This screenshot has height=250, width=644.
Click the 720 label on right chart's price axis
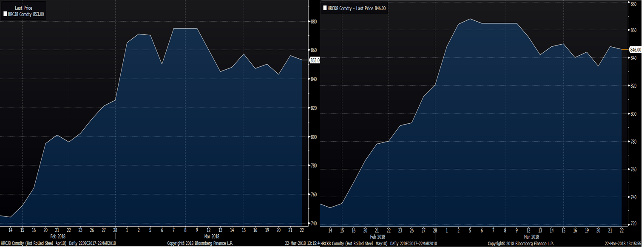[x=633, y=224]
